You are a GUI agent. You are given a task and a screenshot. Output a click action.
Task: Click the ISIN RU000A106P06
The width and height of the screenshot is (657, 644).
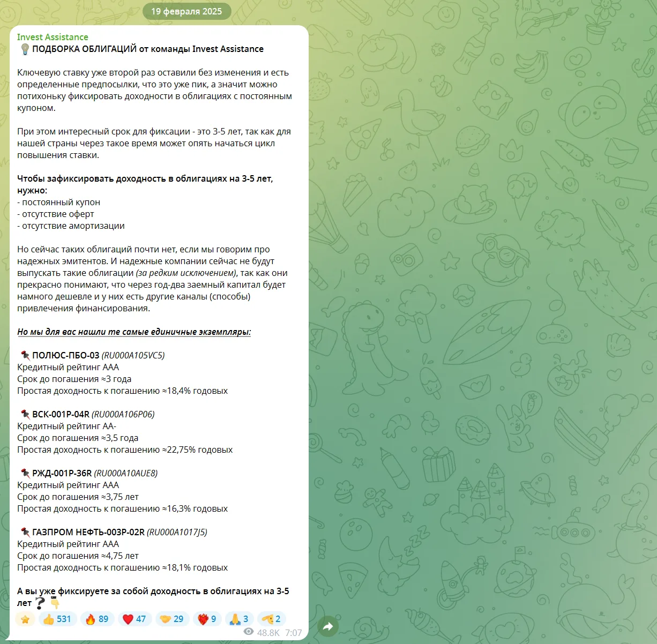click(123, 414)
